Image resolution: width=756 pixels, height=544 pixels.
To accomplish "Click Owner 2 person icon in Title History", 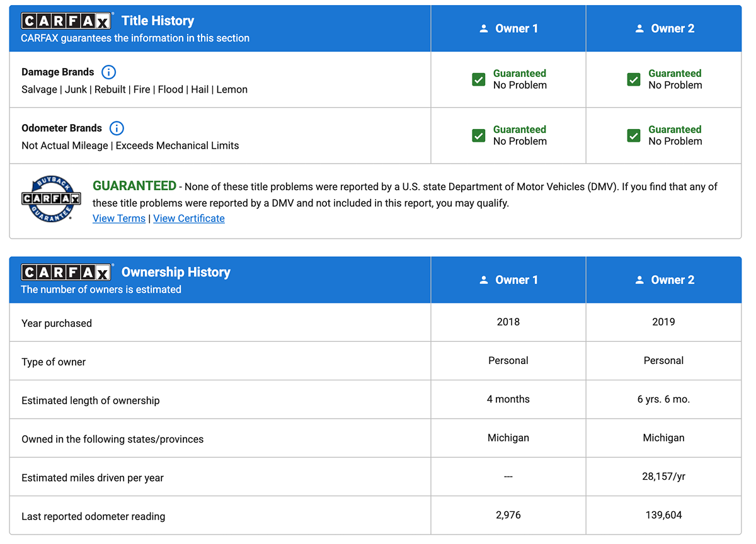I will (639, 28).
